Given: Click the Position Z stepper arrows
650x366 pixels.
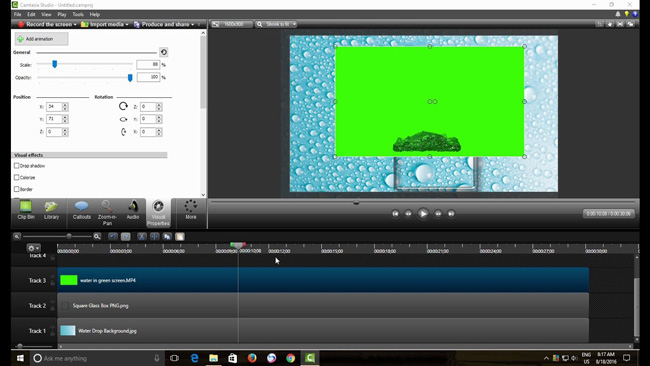Looking at the screenshot, I should tap(65, 132).
